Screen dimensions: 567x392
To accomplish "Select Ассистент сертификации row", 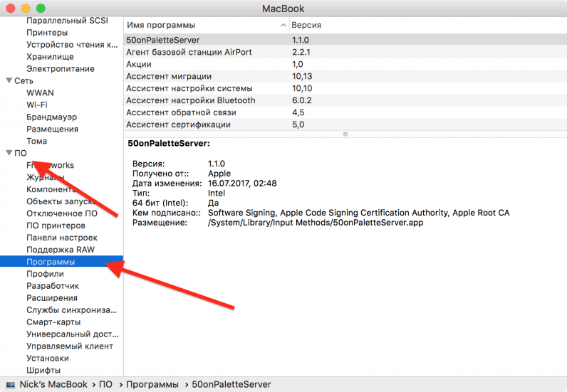I will point(345,125).
